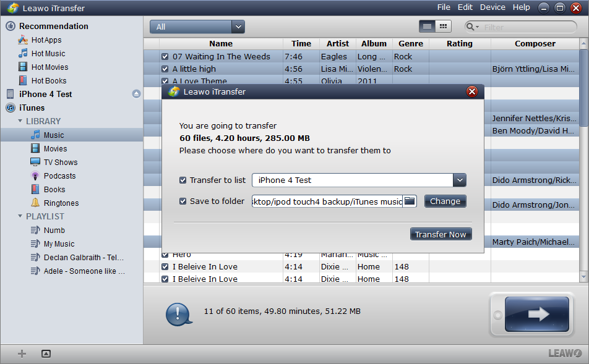Click scrollbar up arrow in song list
This screenshot has height=364, width=589.
pyautogui.click(x=583, y=43)
